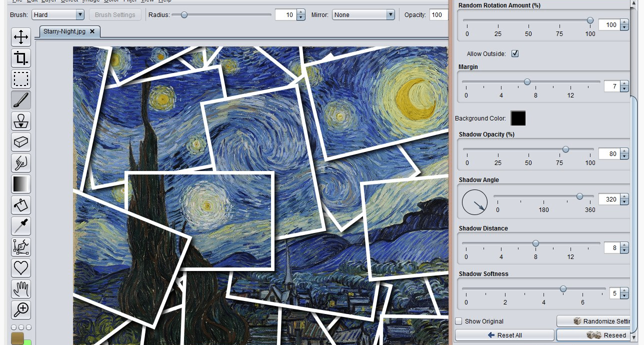Viewport: 644px width, 345px height.
Task: Click the Shadow Angle dial
Action: (474, 202)
